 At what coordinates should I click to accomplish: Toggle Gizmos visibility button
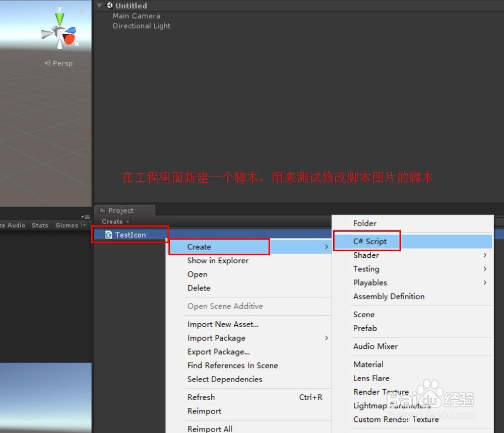point(66,225)
